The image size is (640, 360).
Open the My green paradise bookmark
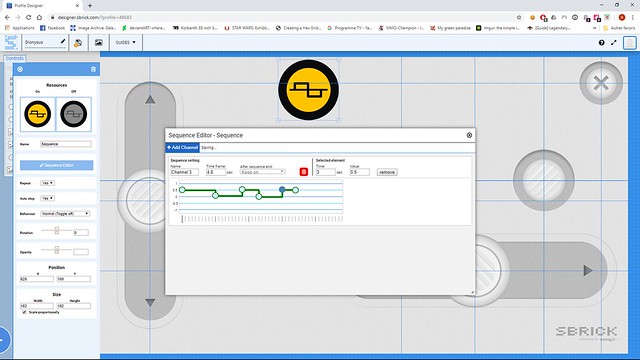click(450, 28)
